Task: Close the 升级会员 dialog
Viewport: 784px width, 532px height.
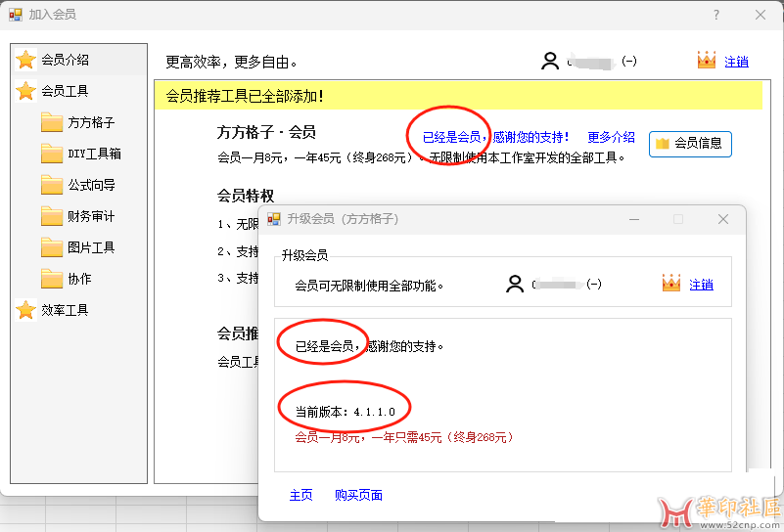Action: click(x=723, y=219)
